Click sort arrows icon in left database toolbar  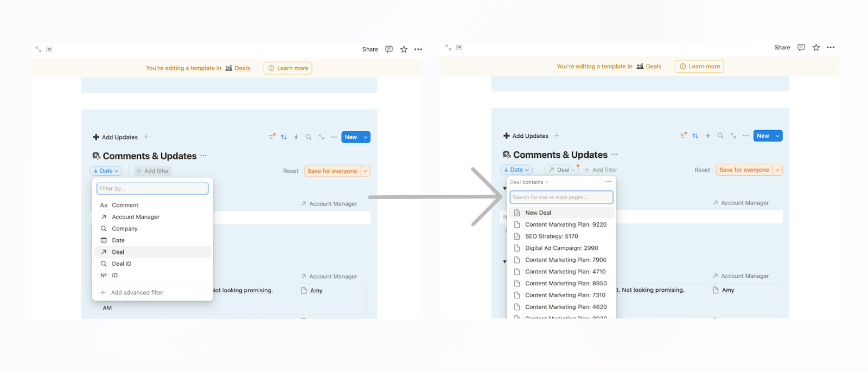[284, 137]
